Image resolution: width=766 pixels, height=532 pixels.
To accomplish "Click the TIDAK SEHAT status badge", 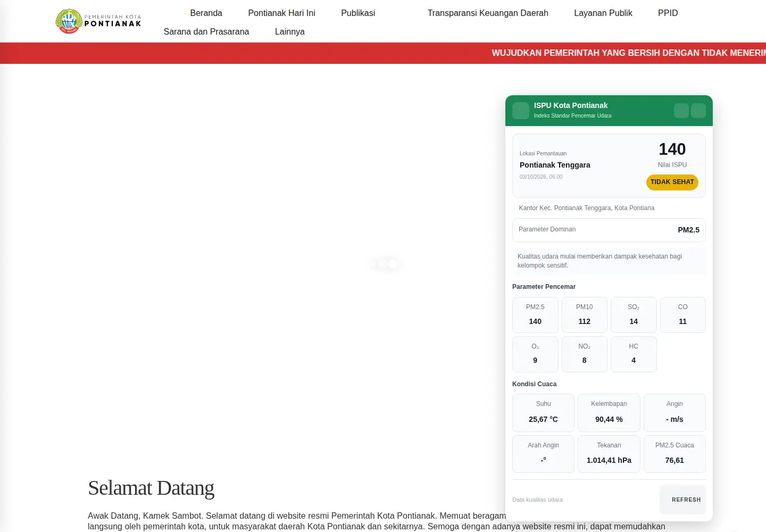I will point(672,182).
